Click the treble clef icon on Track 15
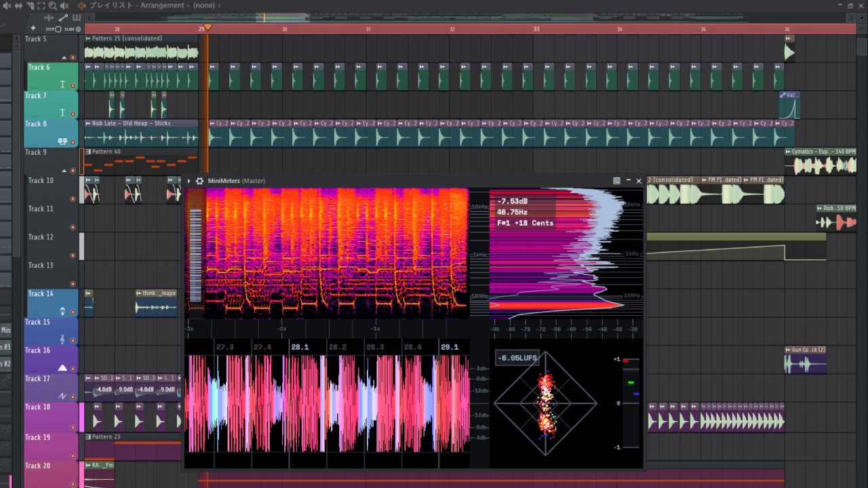The height and width of the screenshot is (488, 868). click(62, 340)
